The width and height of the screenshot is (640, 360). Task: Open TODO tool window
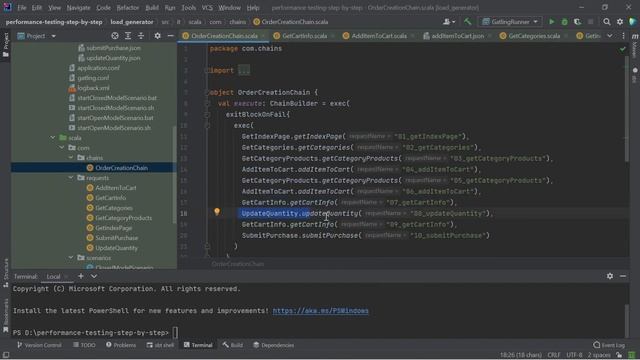pyautogui.click(x=84, y=345)
